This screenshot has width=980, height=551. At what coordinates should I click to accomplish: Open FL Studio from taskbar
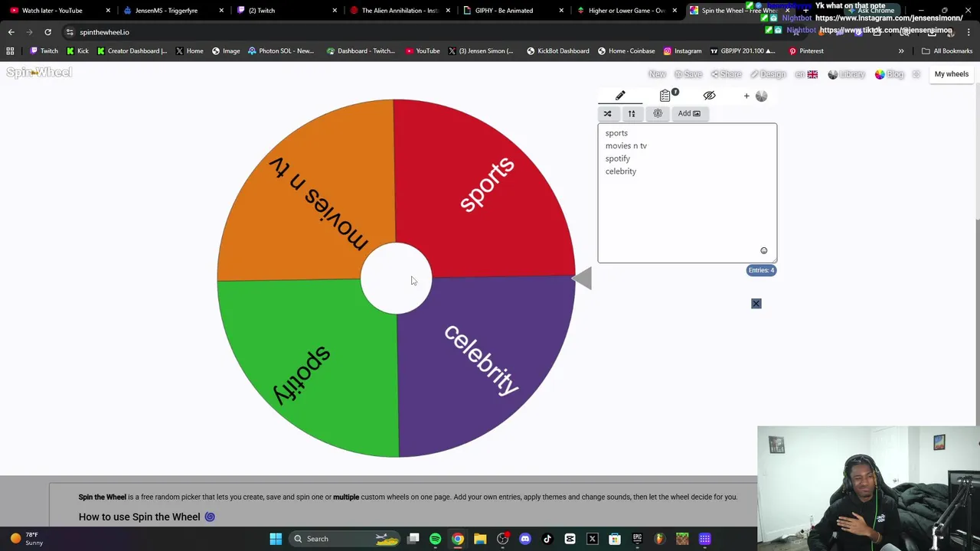(660, 539)
